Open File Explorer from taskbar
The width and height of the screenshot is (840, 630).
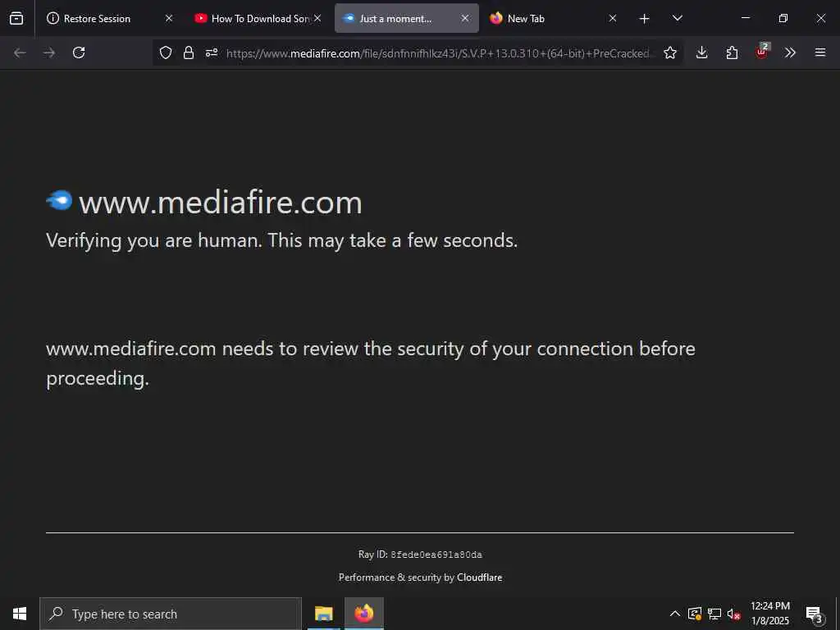tap(323, 614)
